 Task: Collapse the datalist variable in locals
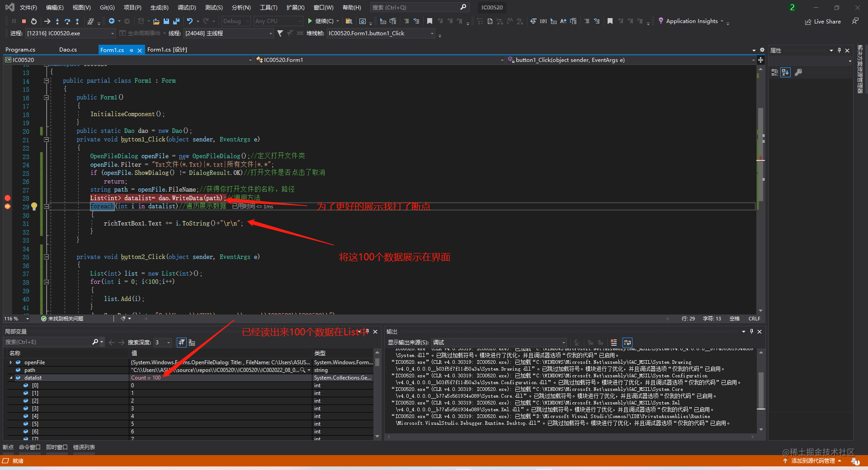click(11, 378)
